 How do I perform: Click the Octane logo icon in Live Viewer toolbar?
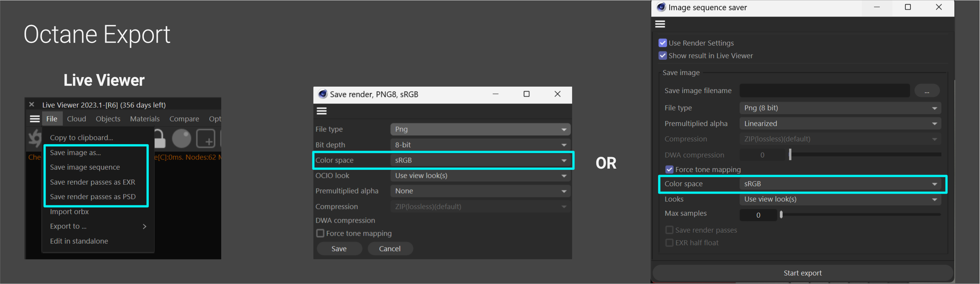pyautogui.click(x=35, y=138)
